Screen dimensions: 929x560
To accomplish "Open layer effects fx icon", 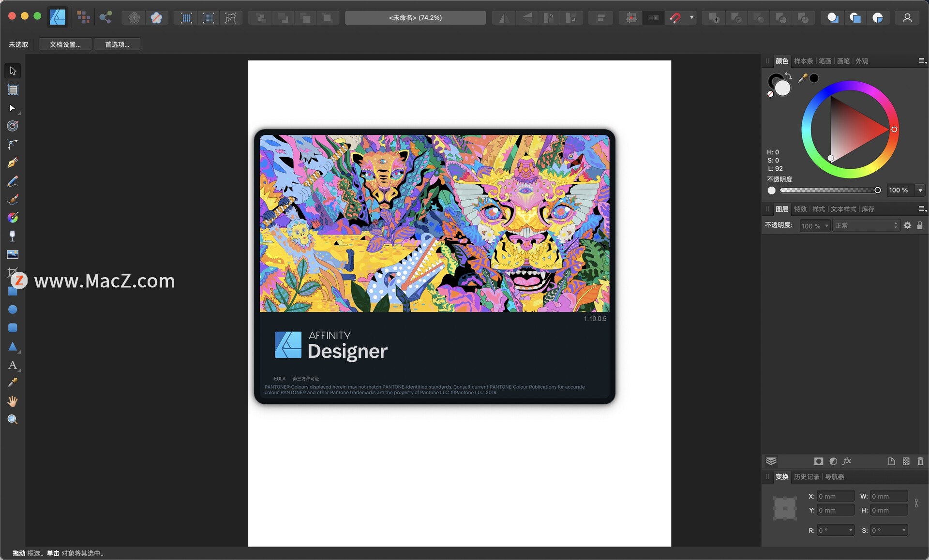I will 847,461.
